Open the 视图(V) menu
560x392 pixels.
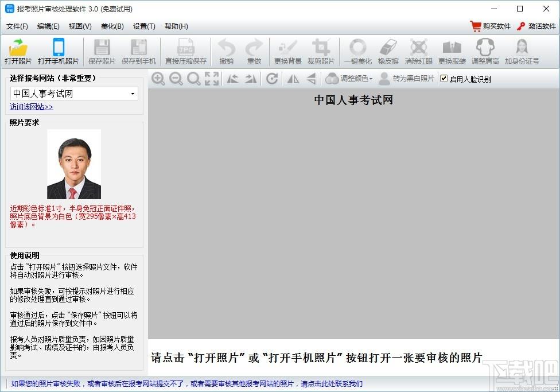(x=80, y=26)
